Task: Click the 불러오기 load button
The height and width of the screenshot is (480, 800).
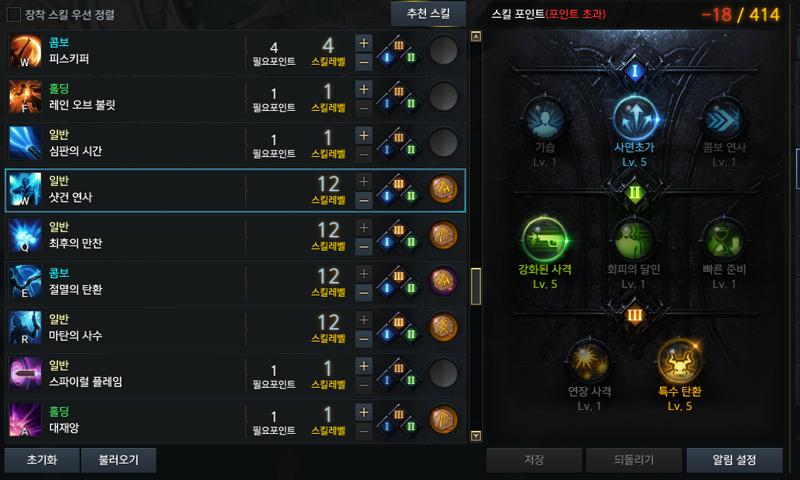Action: tap(118, 460)
